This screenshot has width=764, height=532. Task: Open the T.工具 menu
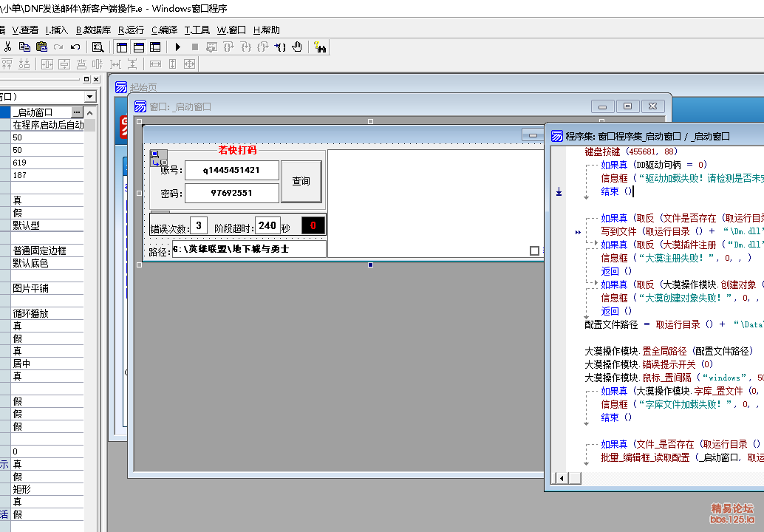[197, 30]
